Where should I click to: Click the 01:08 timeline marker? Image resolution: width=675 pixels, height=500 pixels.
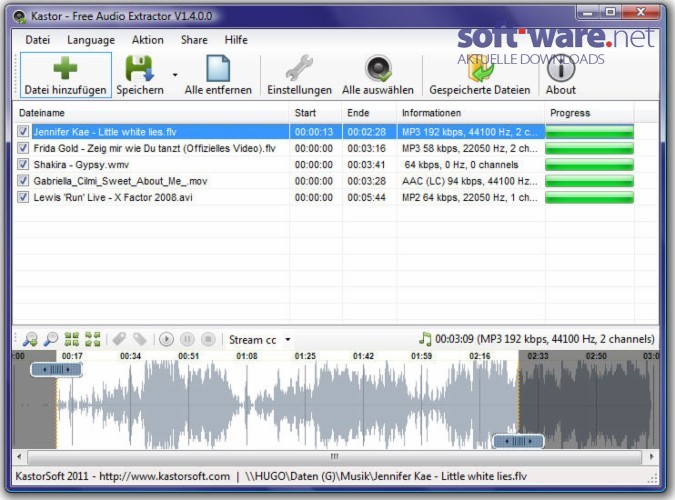[247, 356]
